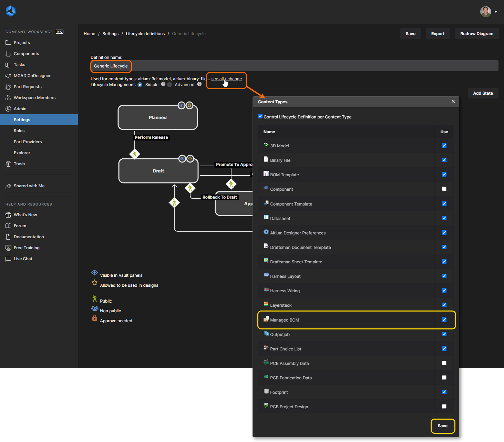Open Workspace Members page

pyautogui.click(x=34, y=98)
